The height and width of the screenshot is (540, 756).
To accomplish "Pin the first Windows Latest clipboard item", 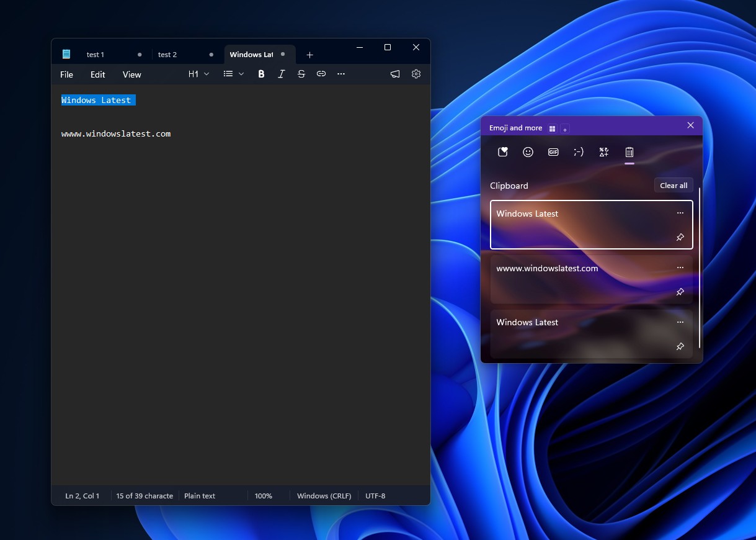I will click(680, 237).
